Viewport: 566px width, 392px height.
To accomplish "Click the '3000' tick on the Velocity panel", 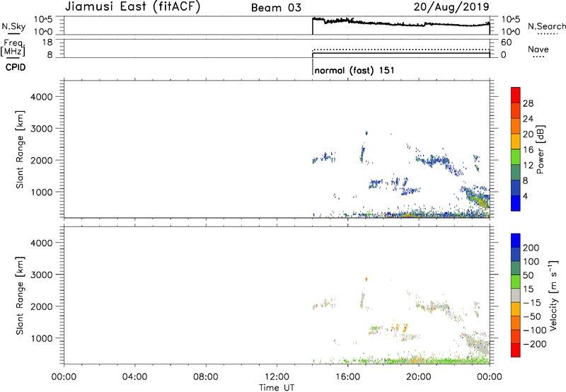I will click(42, 275).
